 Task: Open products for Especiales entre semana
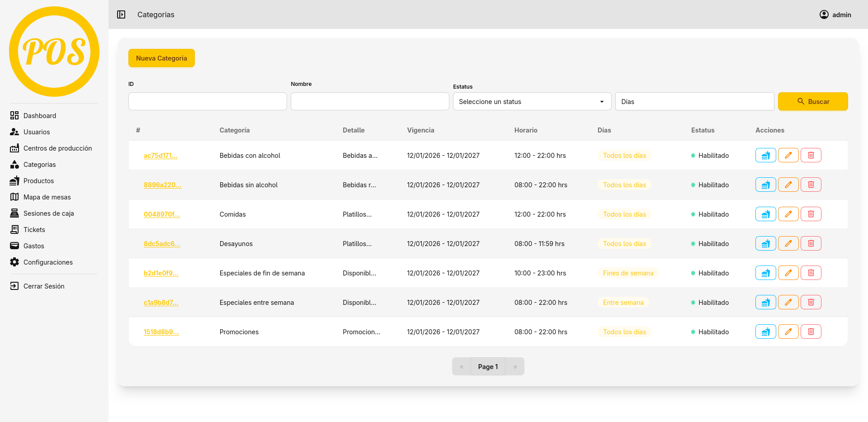tap(765, 302)
